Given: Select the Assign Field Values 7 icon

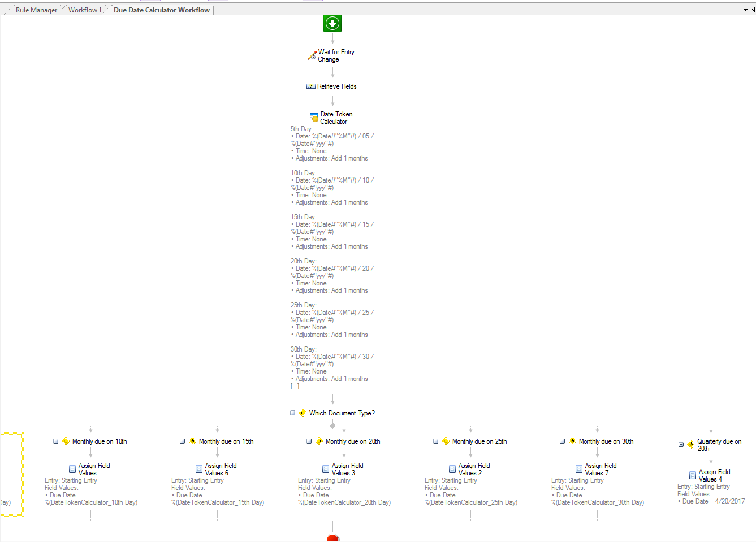Looking at the screenshot, I should click(579, 469).
